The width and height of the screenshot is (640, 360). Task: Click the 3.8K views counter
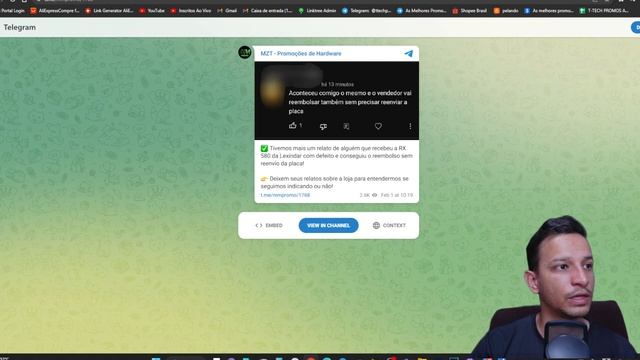[368, 195]
